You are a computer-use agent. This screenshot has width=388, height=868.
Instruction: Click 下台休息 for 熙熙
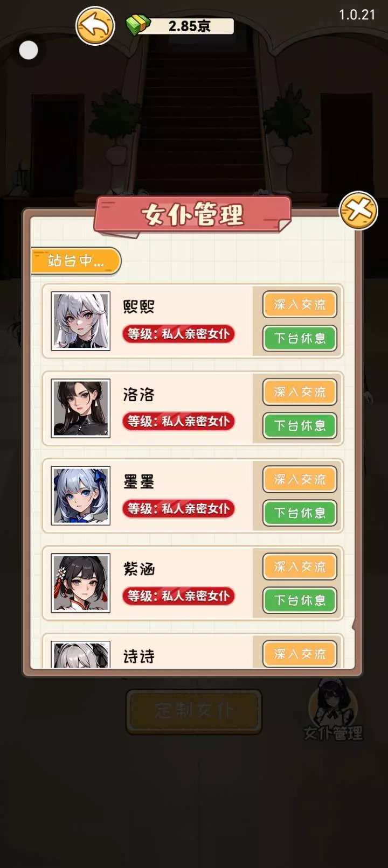pyautogui.click(x=300, y=338)
